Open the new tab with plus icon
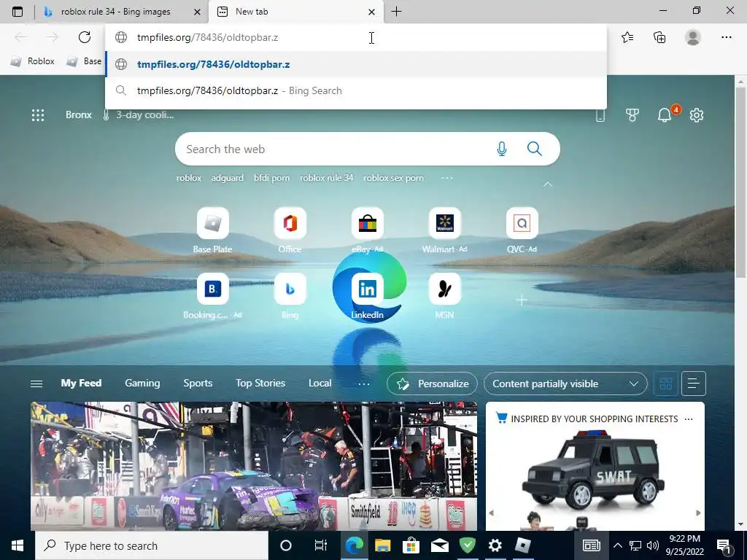Image resolution: width=747 pixels, height=560 pixels. 396,12
